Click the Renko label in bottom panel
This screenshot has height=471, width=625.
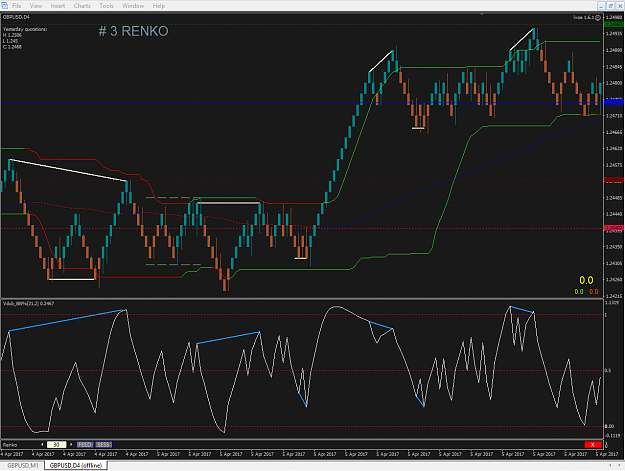[x=10, y=445]
